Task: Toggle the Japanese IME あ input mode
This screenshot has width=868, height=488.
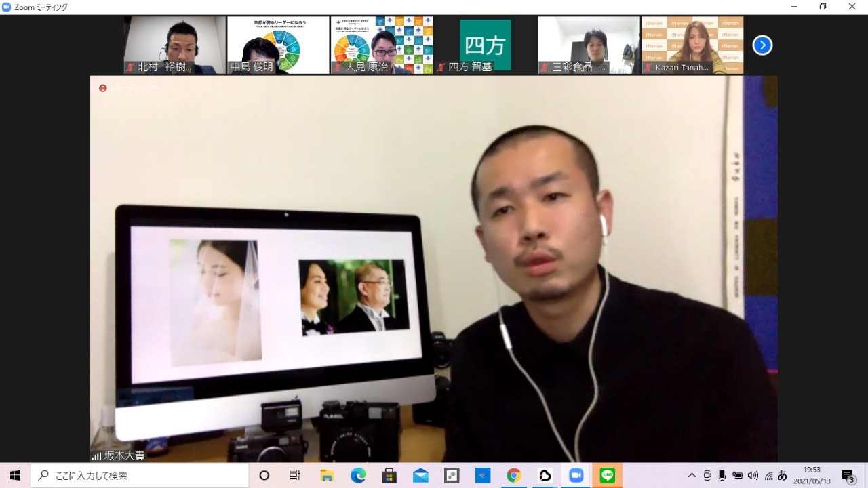Action: click(783, 475)
